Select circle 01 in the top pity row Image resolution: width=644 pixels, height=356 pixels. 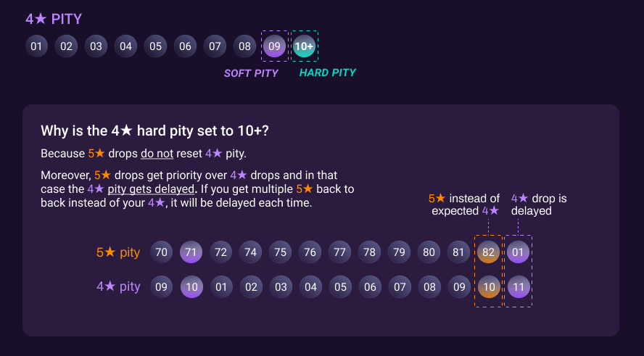(37, 46)
